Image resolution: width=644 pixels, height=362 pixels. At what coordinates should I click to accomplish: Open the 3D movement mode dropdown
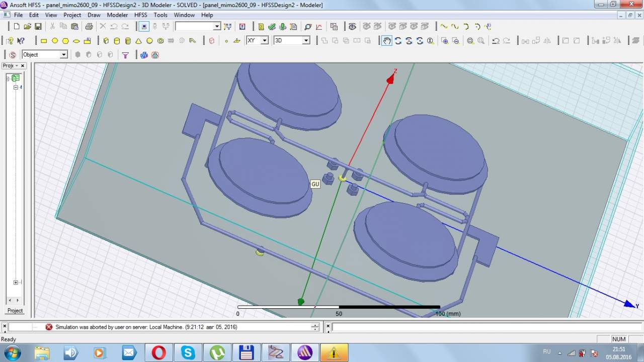305,41
